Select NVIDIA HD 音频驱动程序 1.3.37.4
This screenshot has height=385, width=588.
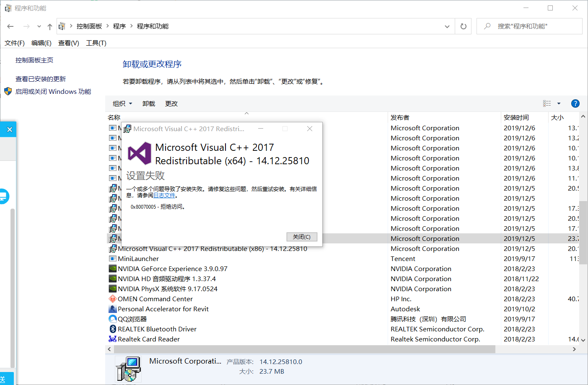coord(167,279)
